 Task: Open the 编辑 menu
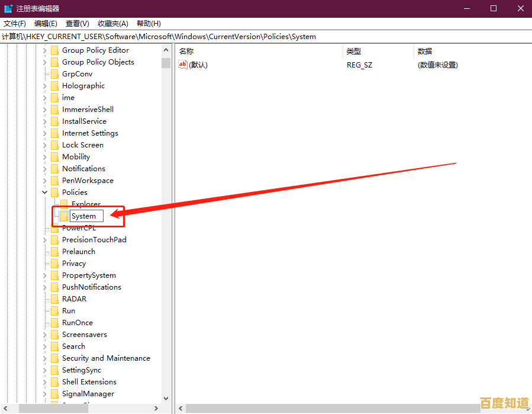[46, 23]
